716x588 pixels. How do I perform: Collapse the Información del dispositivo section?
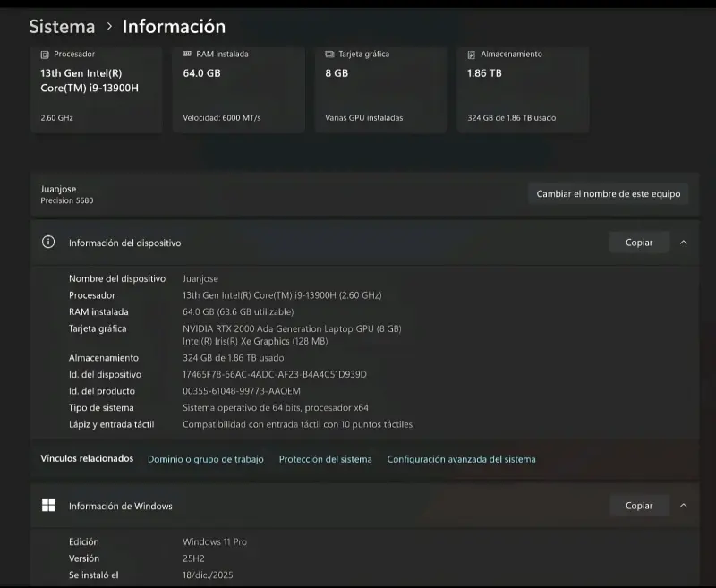tap(684, 243)
